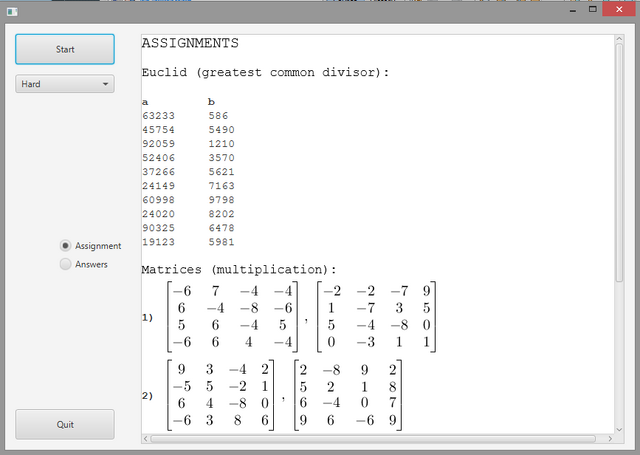640x455 pixels.
Task: Open the Hard difficulty dropdown
Action: pyautogui.click(x=65, y=84)
